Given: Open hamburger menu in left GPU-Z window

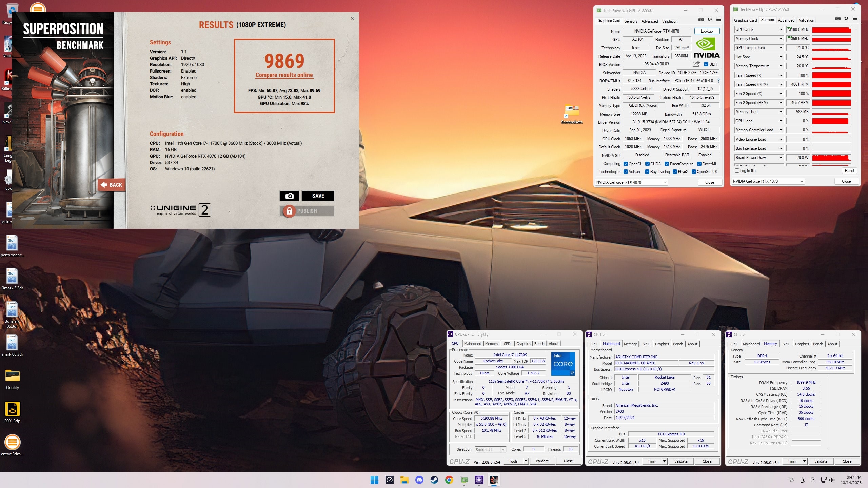Looking at the screenshot, I should (x=718, y=20).
